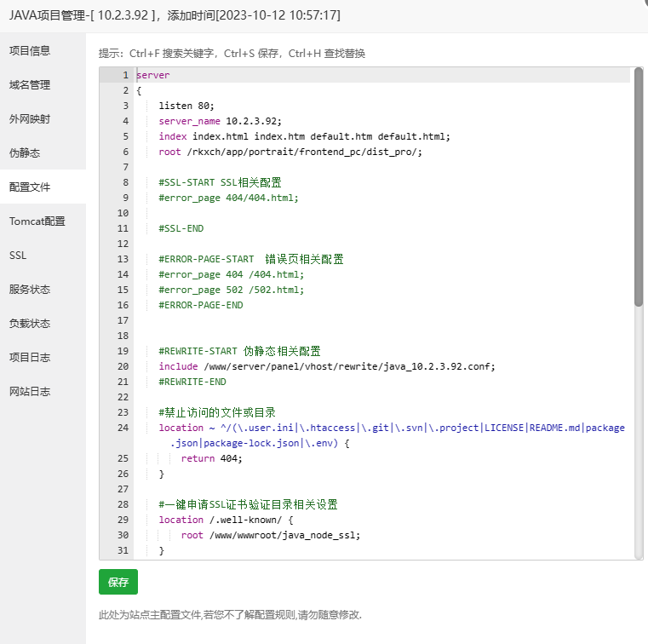Click the 'index index.html' directive line
This screenshot has width=648, height=644.
coord(304,136)
